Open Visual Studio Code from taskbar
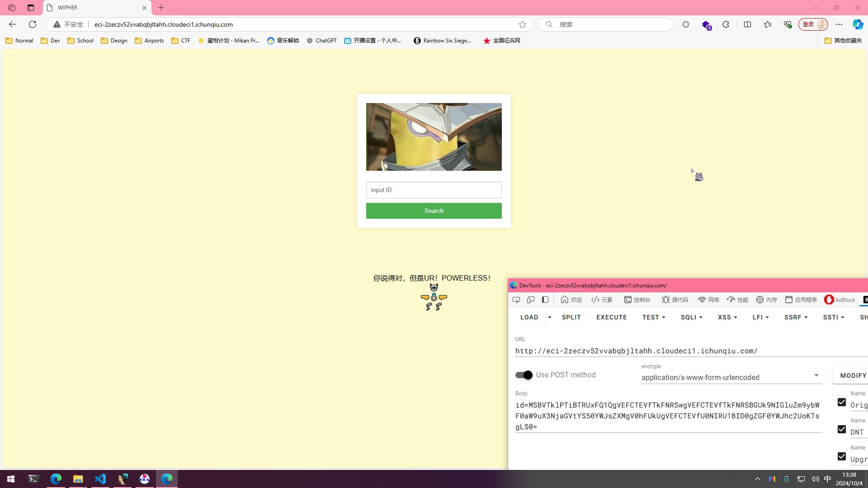This screenshot has width=868, height=488. tap(100, 479)
